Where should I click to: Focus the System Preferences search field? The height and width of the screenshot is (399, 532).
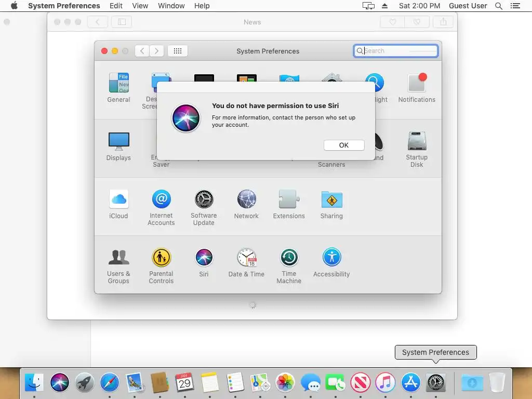pyautogui.click(x=395, y=51)
